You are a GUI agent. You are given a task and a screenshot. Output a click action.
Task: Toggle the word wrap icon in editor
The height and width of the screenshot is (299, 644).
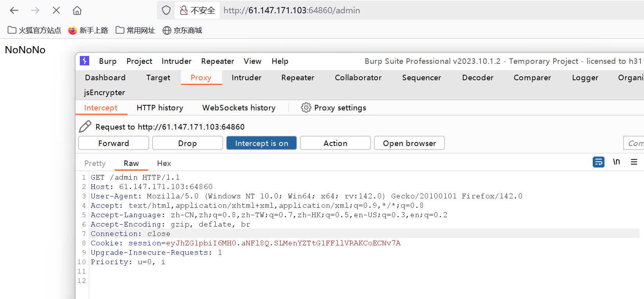coord(598,162)
